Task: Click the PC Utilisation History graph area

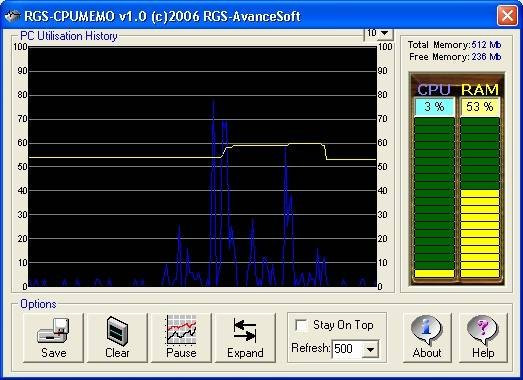Action: pyautogui.click(x=202, y=166)
